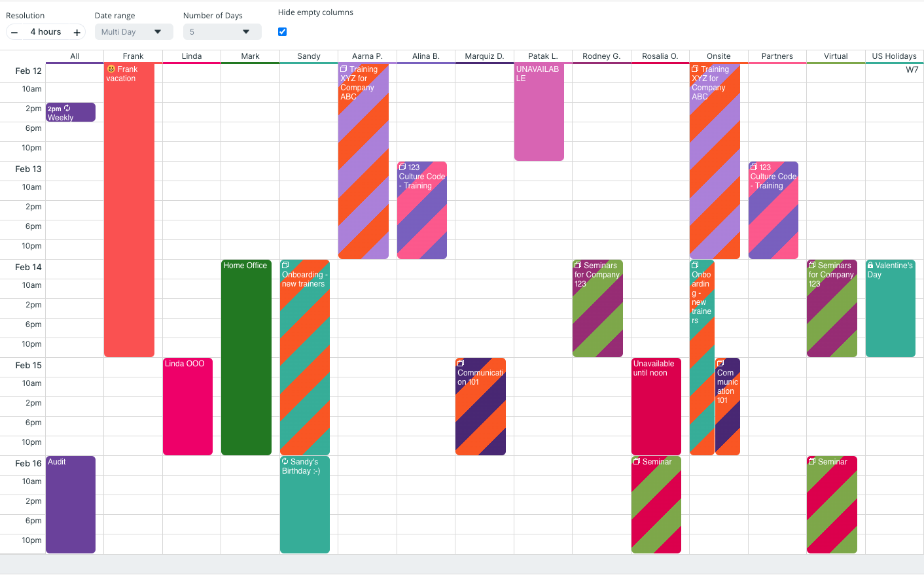The width and height of the screenshot is (924, 575).
Task: Open the Number of Days dropdown
Action: 222,31
